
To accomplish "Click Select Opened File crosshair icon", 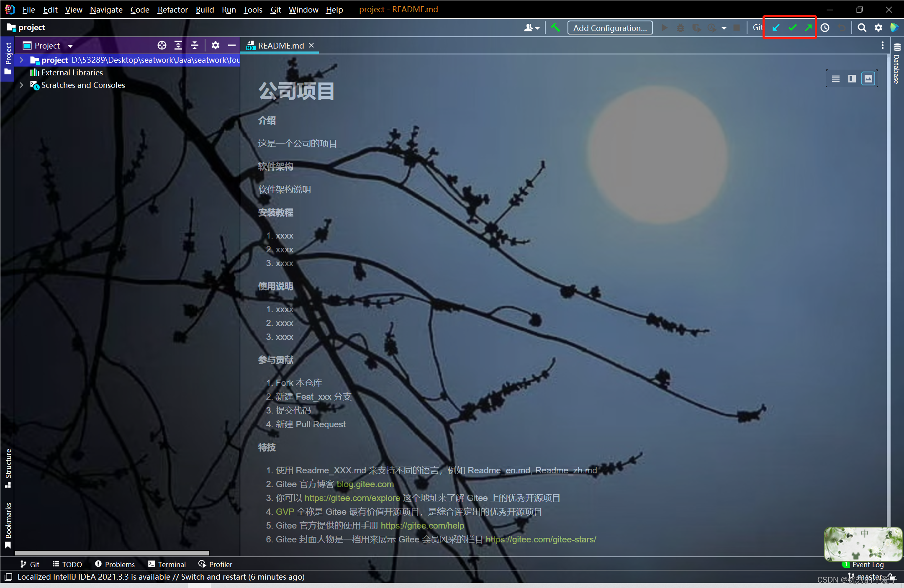I will [x=162, y=45].
